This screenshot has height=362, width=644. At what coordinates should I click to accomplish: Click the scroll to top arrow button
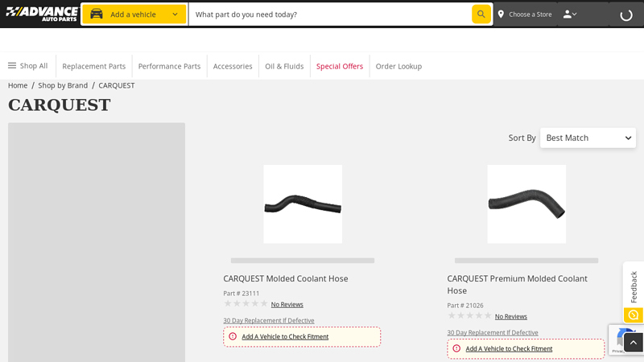634,343
